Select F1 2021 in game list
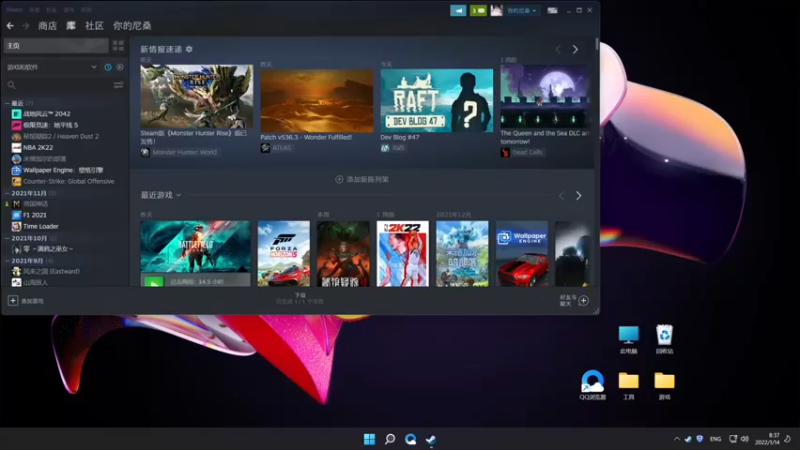The height and width of the screenshot is (450, 800). click(34, 215)
